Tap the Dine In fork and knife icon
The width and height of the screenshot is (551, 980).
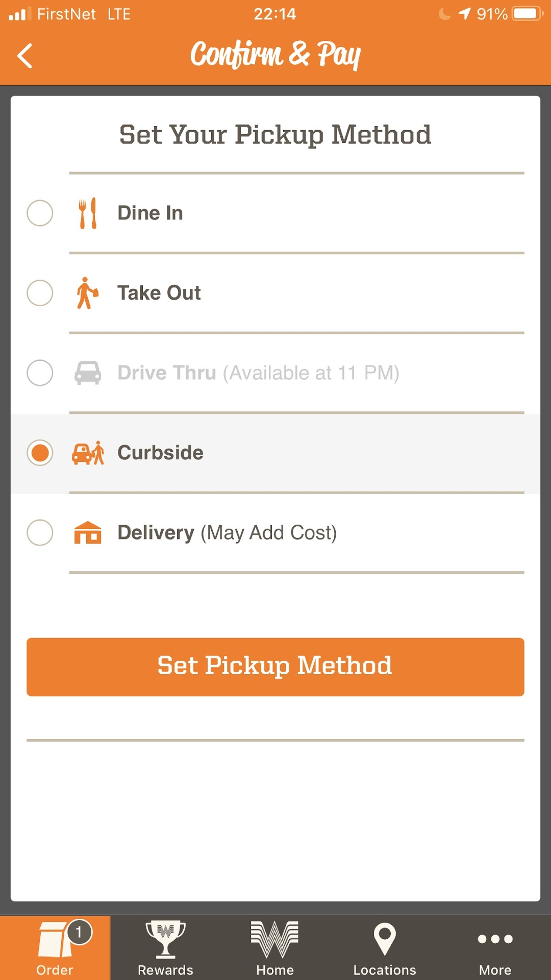tap(87, 213)
